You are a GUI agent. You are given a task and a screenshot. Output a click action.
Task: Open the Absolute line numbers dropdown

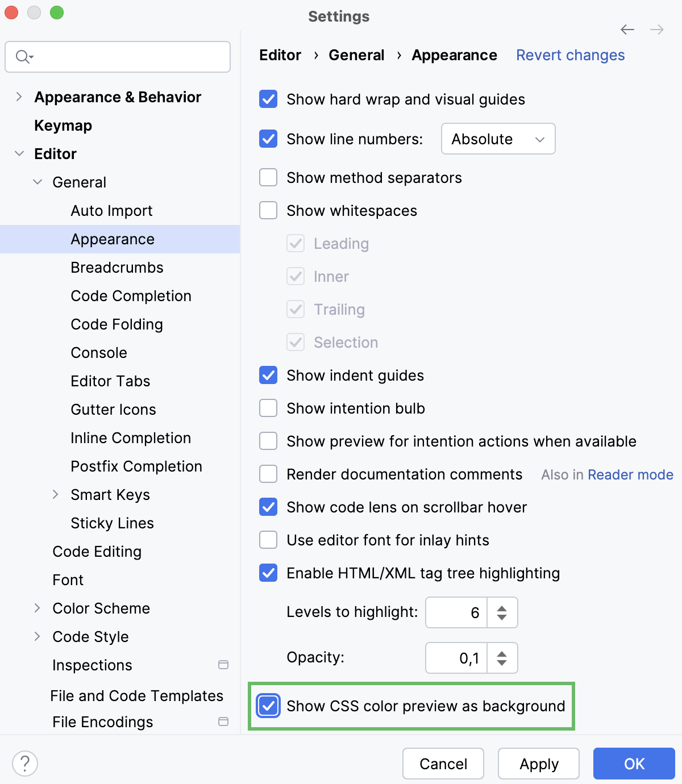click(498, 139)
